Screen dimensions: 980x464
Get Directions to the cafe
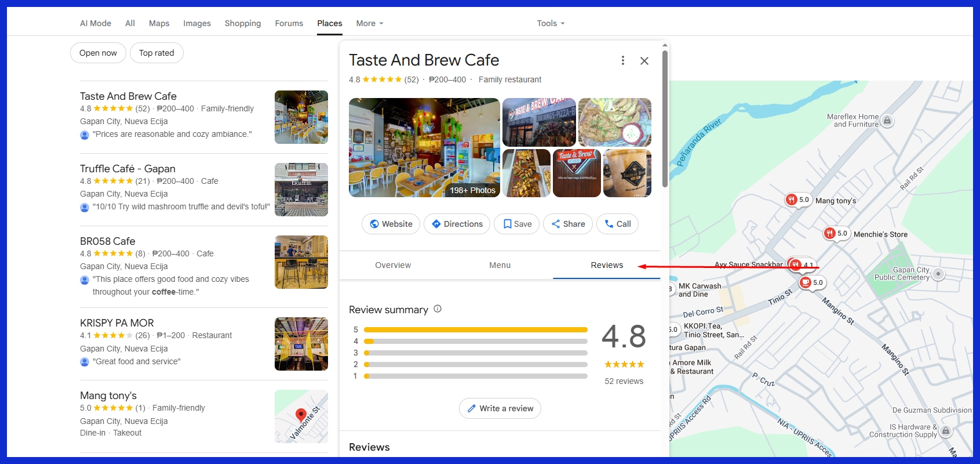click(457, 224)
